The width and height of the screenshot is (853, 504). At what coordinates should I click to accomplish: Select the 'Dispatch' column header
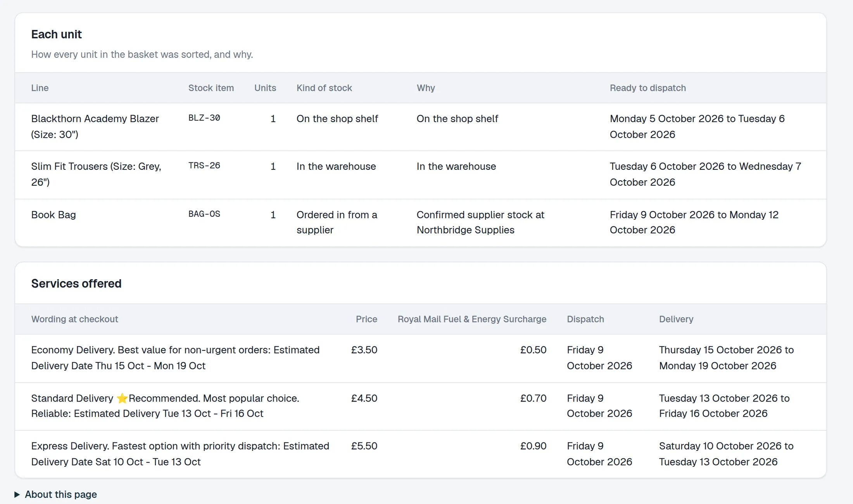tap(585, 319)
